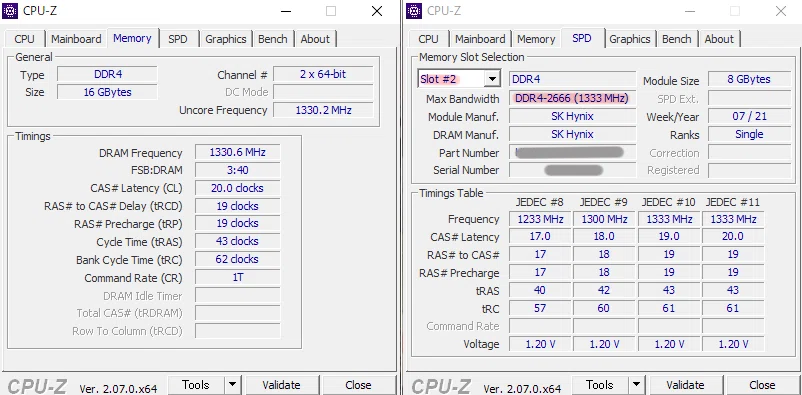The width and height of the screenshot is (802, 395).
Task: Click Tools button in right window
Action: click(x=600, y=385)
